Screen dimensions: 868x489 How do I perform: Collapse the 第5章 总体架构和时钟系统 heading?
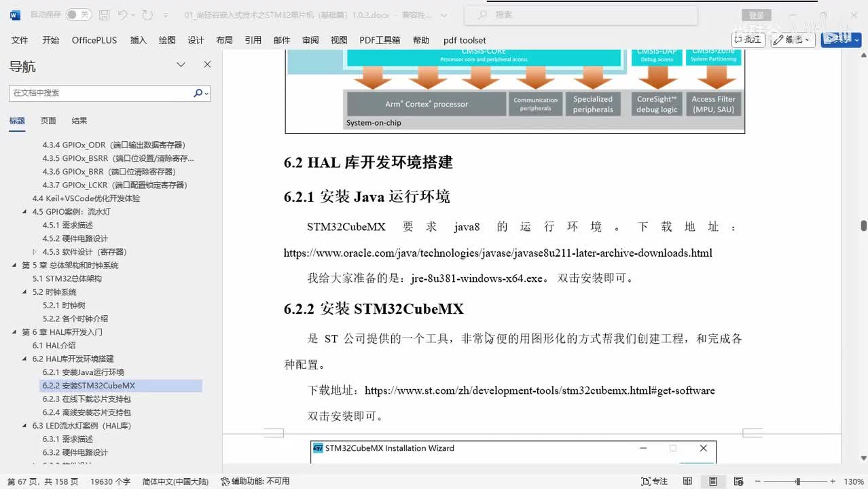(x=15, y=266)
